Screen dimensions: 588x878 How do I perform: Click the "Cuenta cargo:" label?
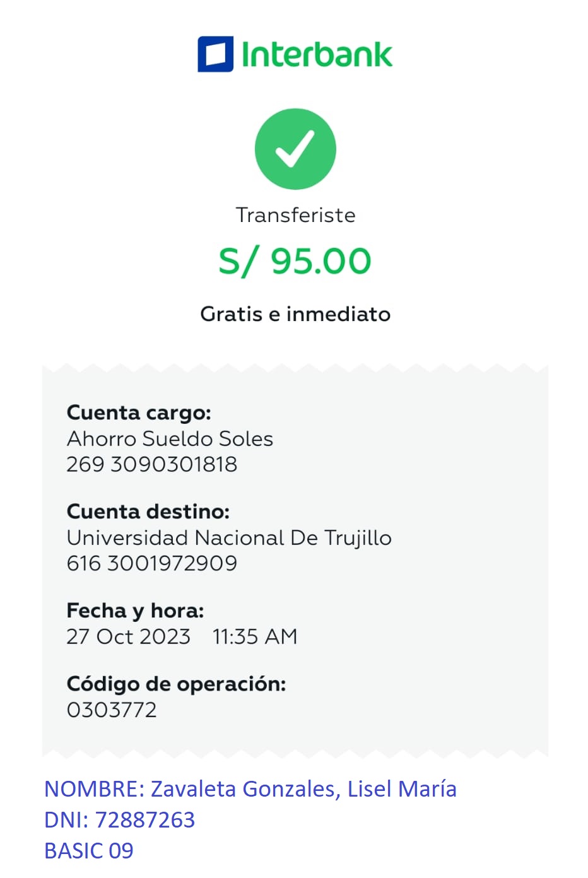[139, 413]
